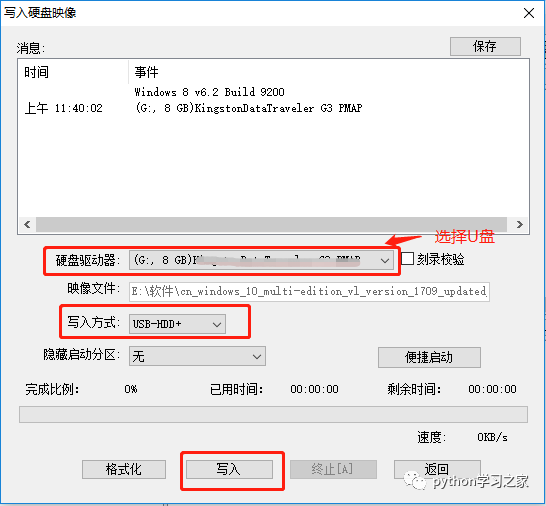The image size is (546, 506).
Task: Open the 硬盘驱动器 drive dropdown
Action: [x=262, y=260]
